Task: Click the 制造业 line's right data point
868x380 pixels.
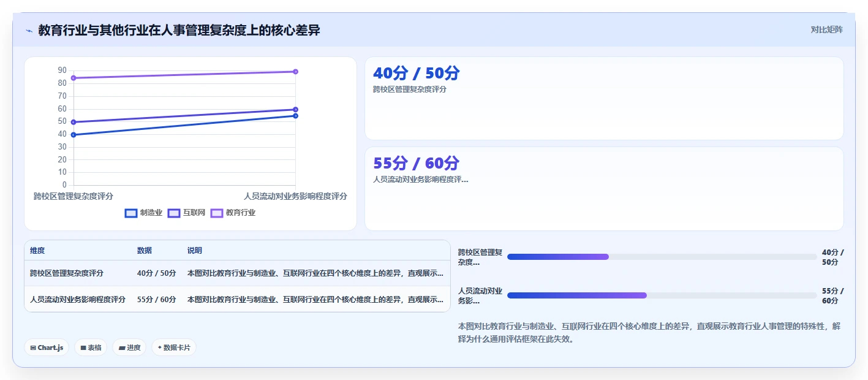Action: pyautogui.click(x=295, y=116)
